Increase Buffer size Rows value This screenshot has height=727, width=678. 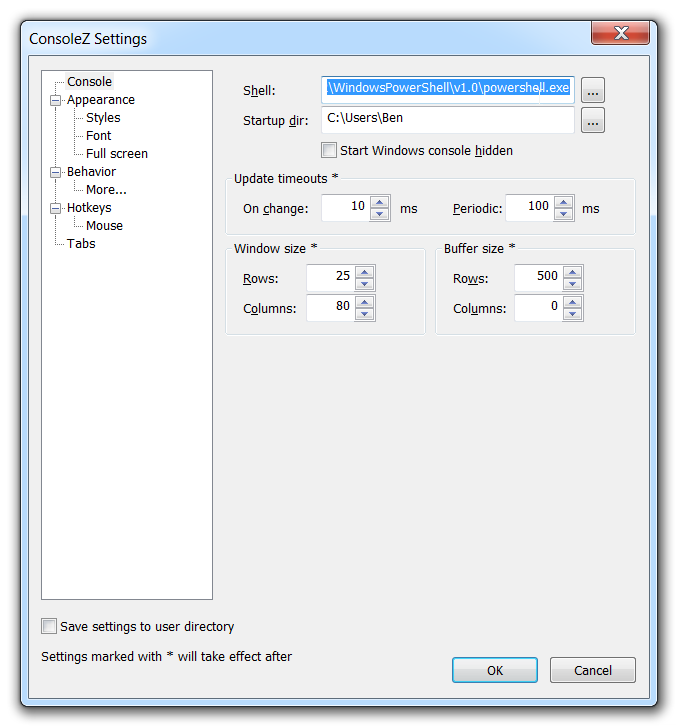tap(573, 272)
